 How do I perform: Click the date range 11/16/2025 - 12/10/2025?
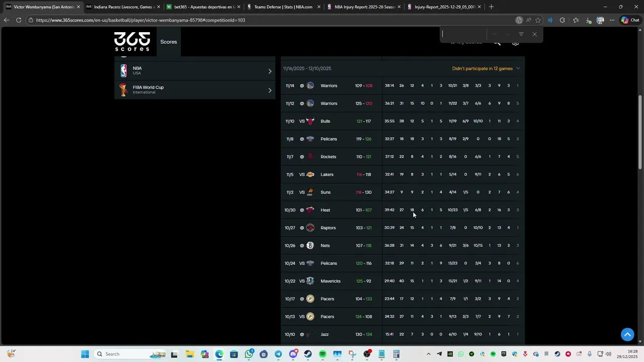(307, 68)
